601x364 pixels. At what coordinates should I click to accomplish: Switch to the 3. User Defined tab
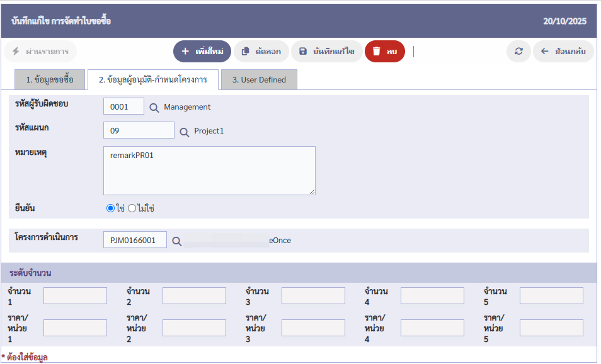tap(259, 80)
